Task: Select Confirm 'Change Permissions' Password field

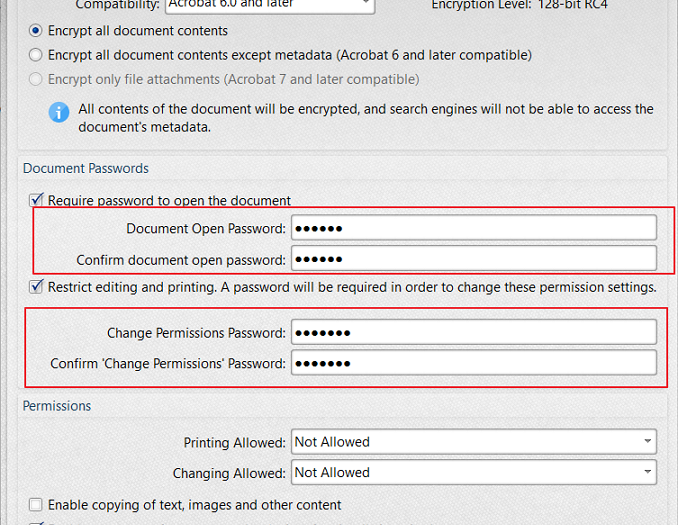Action: tap(473, 363)
